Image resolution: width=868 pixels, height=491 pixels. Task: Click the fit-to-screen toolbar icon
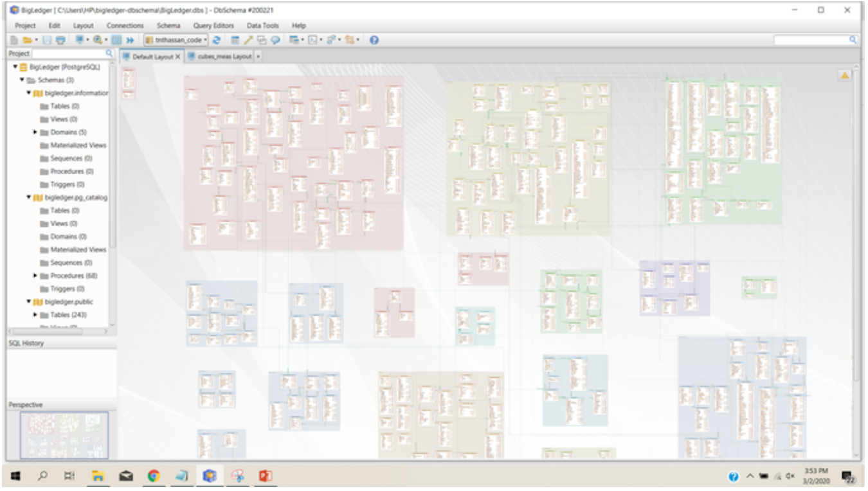(x=116, y=40)
